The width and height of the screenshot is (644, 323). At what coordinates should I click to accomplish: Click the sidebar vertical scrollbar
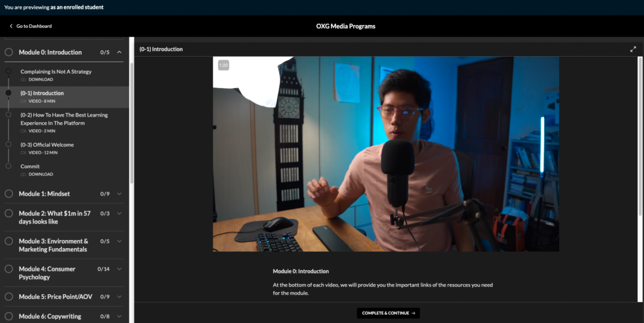point(131,120)
